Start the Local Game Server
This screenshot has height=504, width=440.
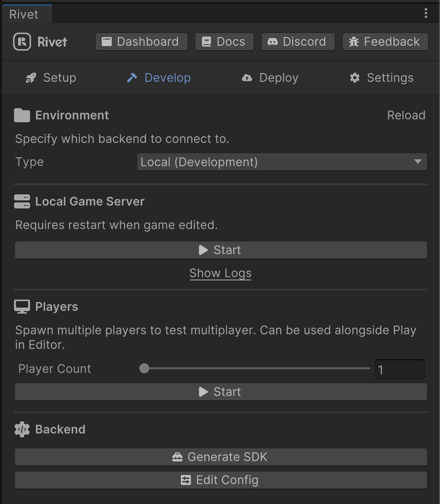pos(221,249)
